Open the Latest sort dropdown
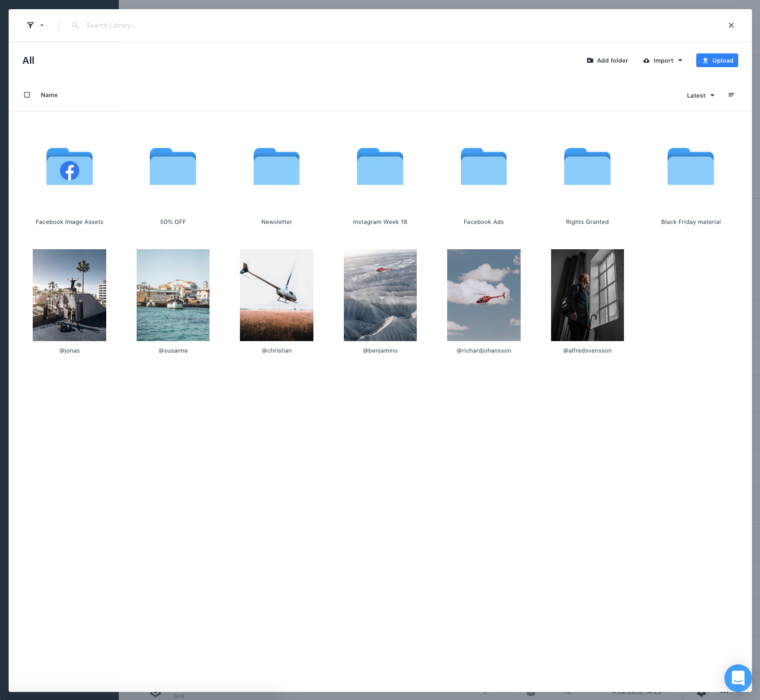Image resolution: width=760 pixels, height=700 pixels. pyautogui.click(x=700, y=95)
